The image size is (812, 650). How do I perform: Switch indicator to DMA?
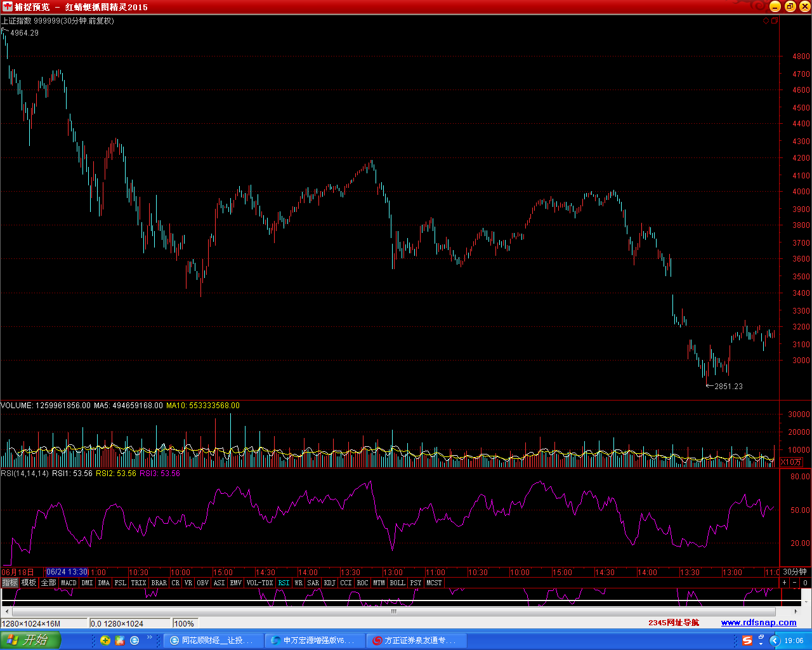104,583
